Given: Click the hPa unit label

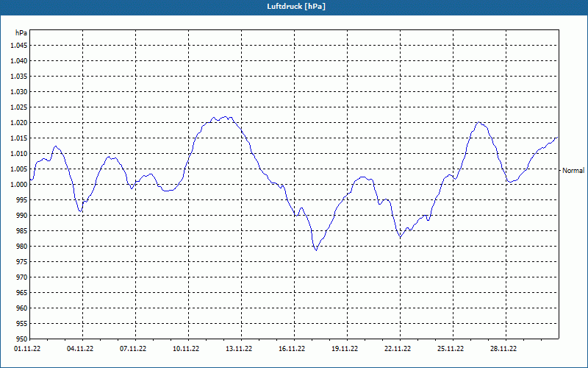Looking at the screenshot, I should point(21,32).
